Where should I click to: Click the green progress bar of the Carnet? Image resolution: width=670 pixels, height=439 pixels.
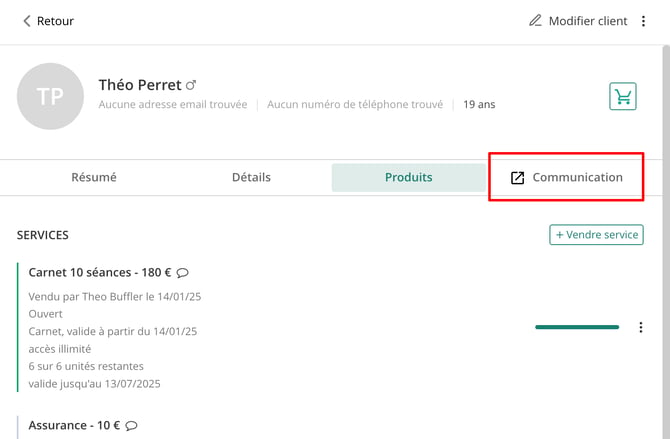(577, 327)
